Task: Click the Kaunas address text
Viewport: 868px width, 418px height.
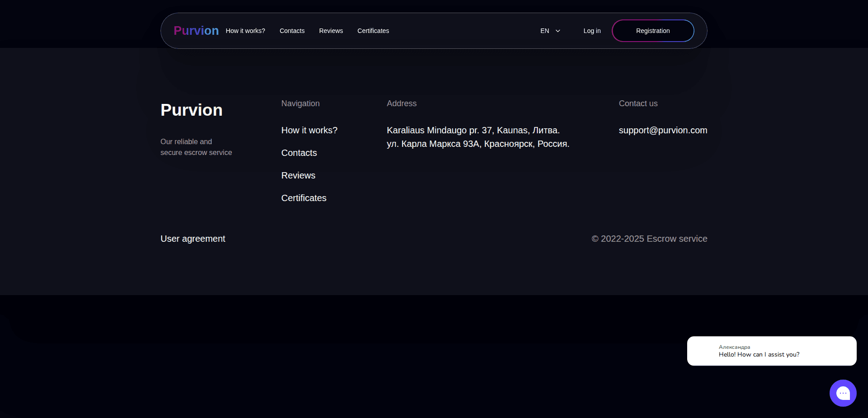Action: [473, 130]
